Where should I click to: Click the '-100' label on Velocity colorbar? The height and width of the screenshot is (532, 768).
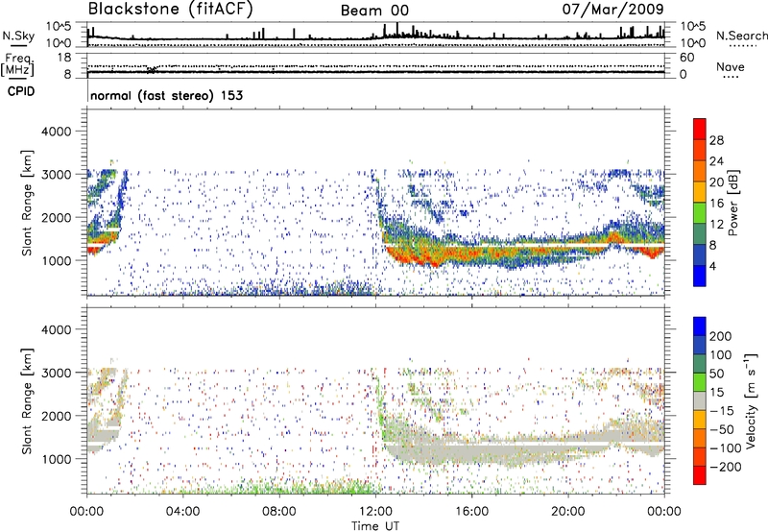(x=726, y=448)
